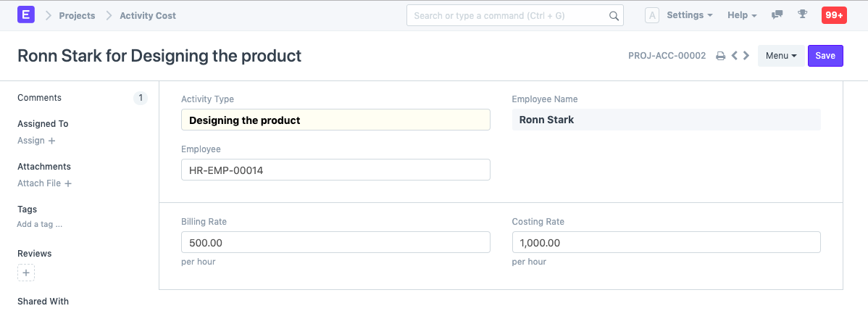Open the trophy leaderboard icon
The image size is (868, 311).
click(802, 14)
